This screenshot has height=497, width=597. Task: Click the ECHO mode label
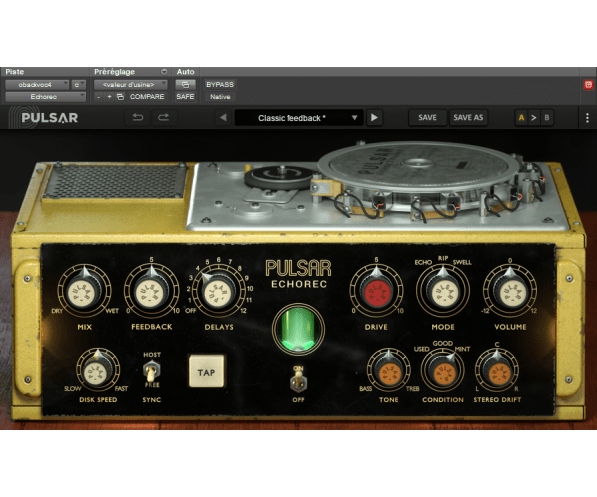[423, 262]
